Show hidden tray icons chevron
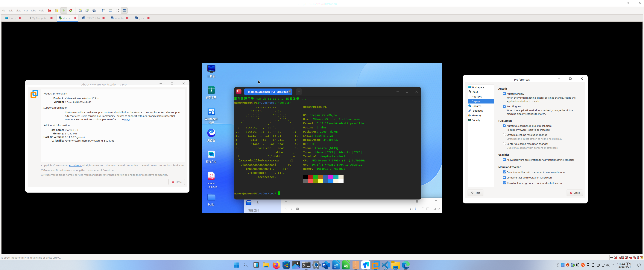644x270 pixels. tap(613, 265)
